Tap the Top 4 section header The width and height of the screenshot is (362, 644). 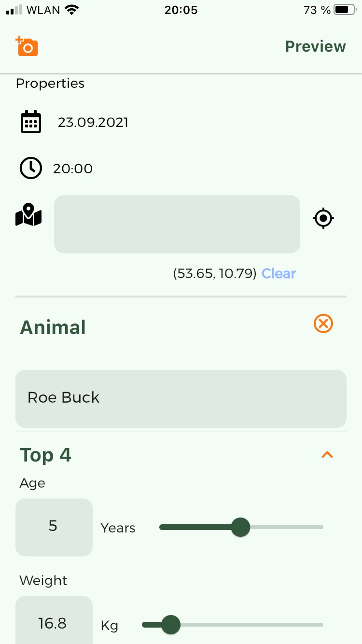pos(46,455)
